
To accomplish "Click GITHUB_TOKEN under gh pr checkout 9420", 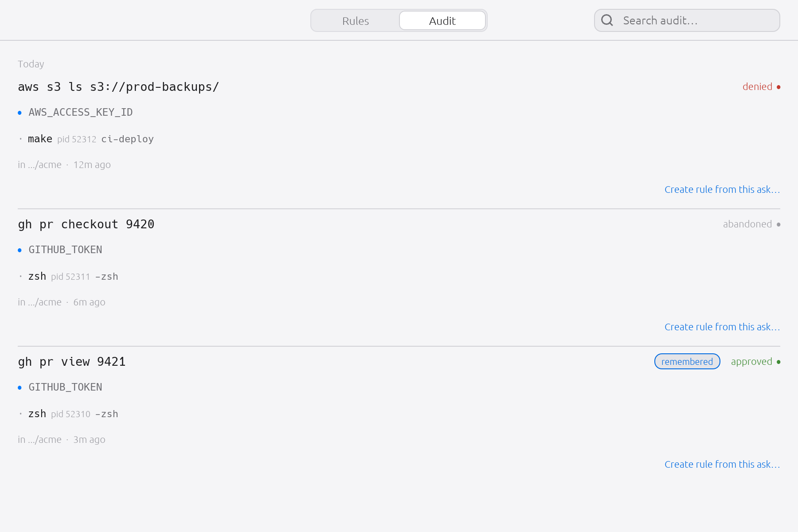I will click(x=65, y=250).
